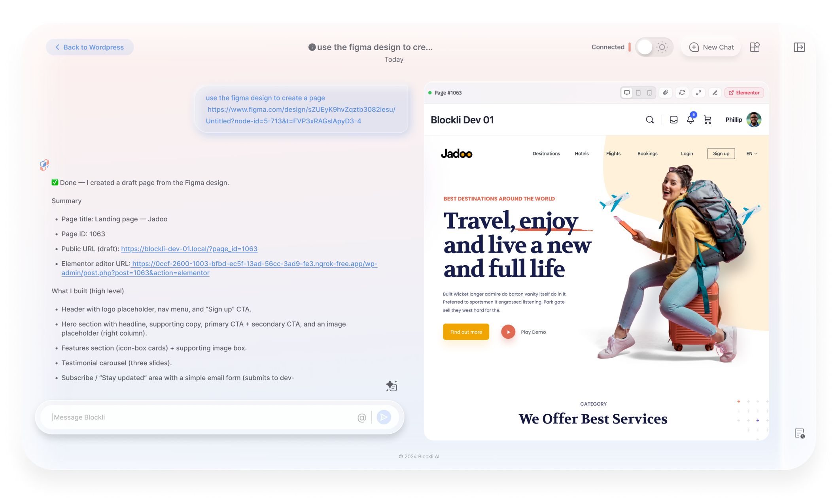This screenshot has height=504, width=838.
Task: Open the Hotels nav item
Action: tap(582, 154)
